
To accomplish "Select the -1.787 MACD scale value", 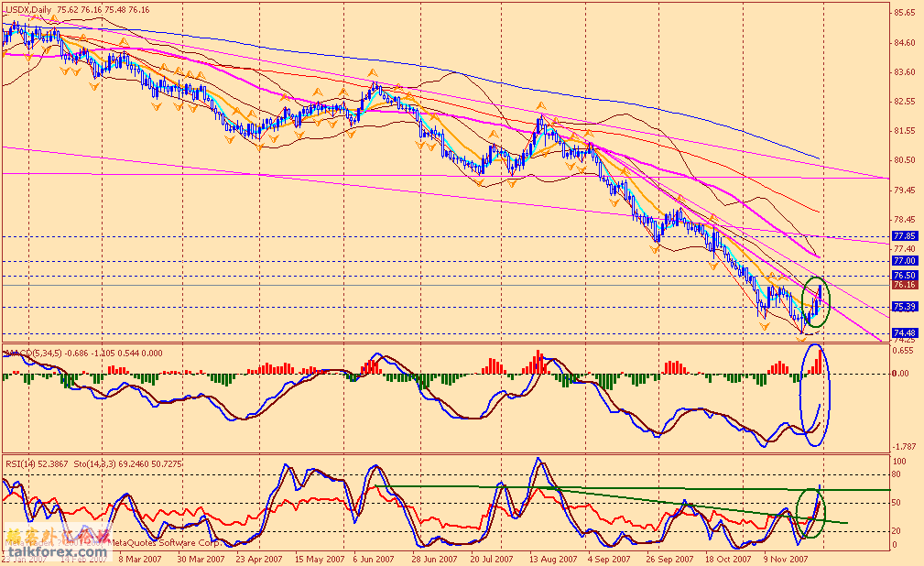I will coord(905,446).
